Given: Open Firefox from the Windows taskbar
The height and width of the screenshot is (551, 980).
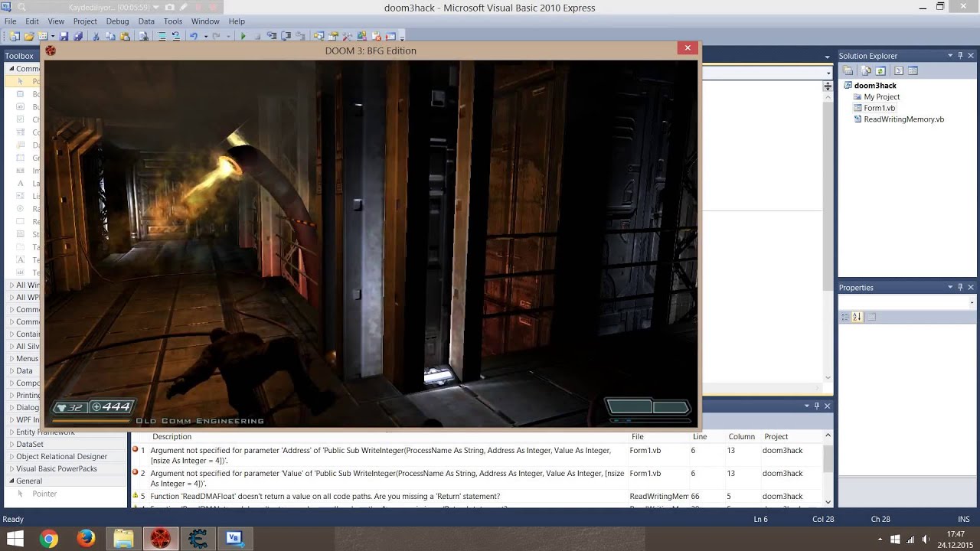Looking at the screenshot, I should click(x=86, y=539).
